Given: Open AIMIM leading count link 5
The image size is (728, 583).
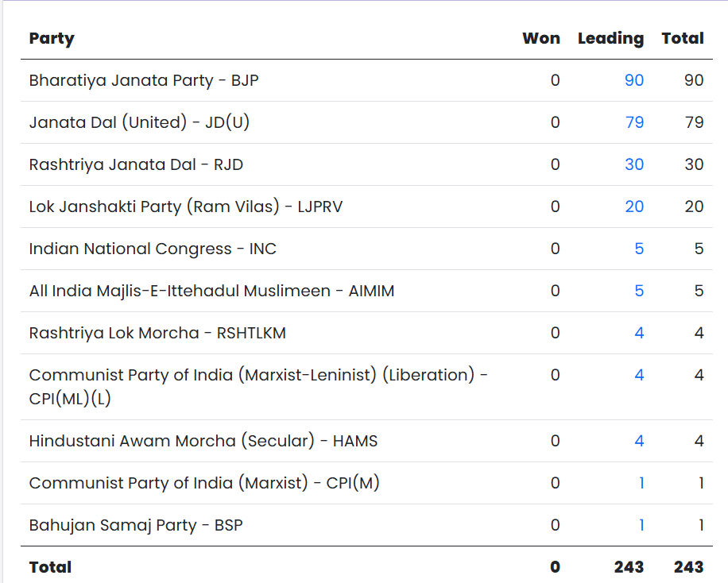Looking at the screenshot, I should (639, 291).
